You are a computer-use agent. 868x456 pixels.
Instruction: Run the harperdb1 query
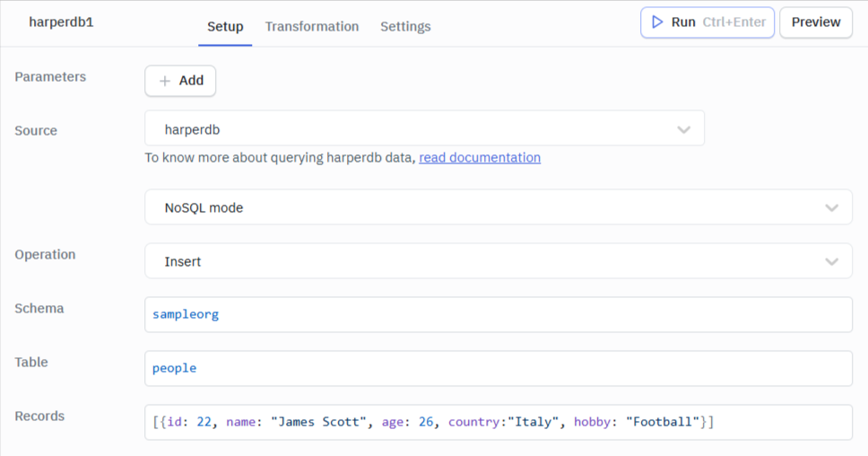pos(707,22)
